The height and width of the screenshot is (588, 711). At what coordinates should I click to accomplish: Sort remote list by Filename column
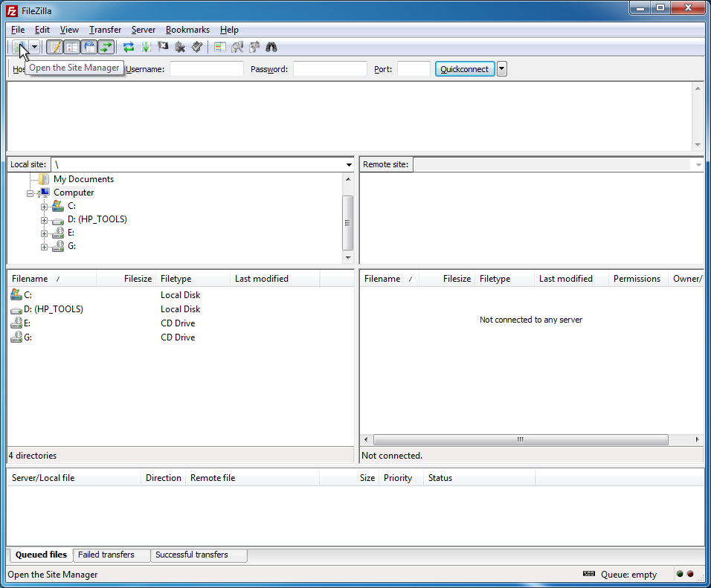(390, 278)
